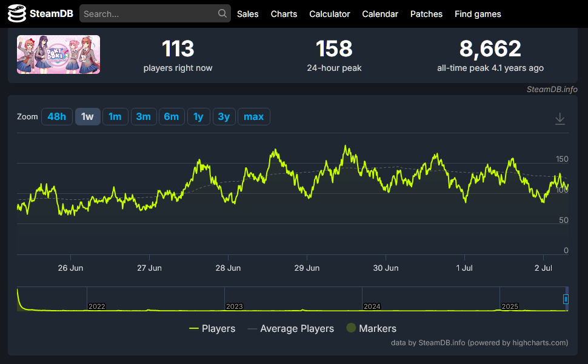Click the 158 24-hour peak stat

tap(334, 56)
